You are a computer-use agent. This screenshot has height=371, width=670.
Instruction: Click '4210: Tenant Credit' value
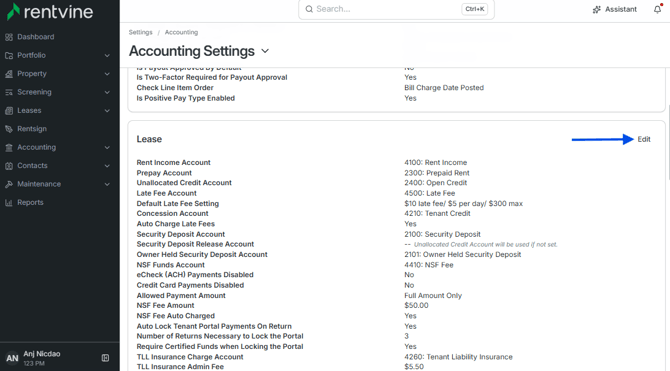coord(437,214)
